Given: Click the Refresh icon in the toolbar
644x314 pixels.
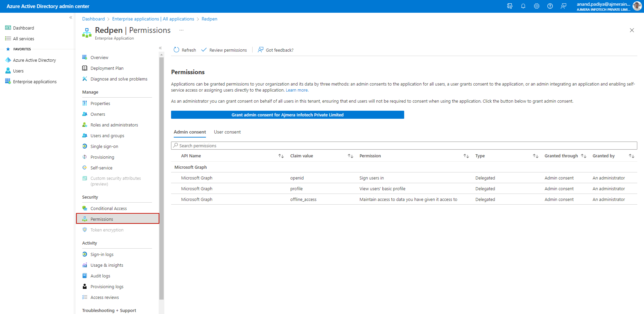Looking at the screenshot, I should pos(176,50).
